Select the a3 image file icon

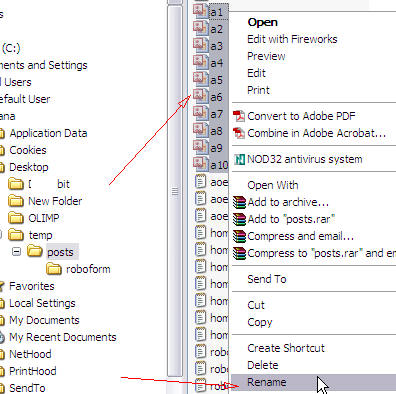click(201, 46)
